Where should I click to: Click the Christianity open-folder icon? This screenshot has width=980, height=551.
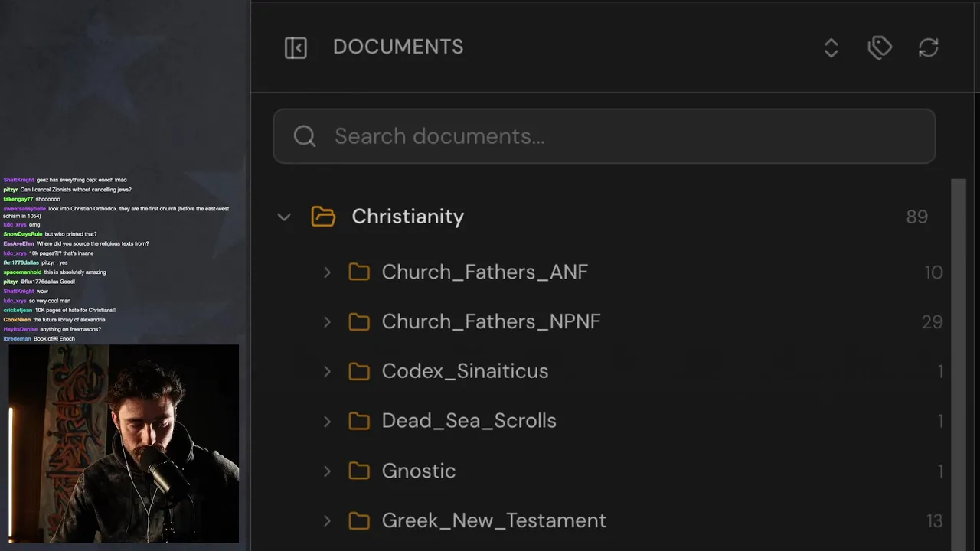click(323, 217)
